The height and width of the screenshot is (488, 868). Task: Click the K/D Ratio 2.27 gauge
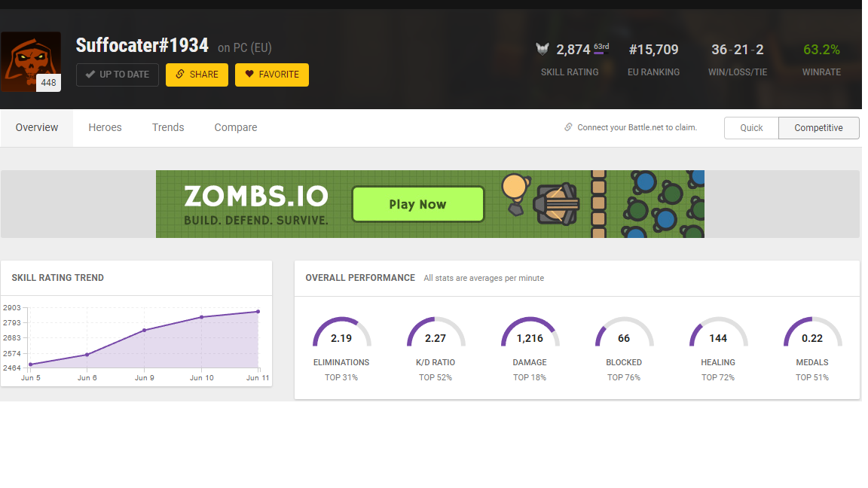[x=436, y=333]
